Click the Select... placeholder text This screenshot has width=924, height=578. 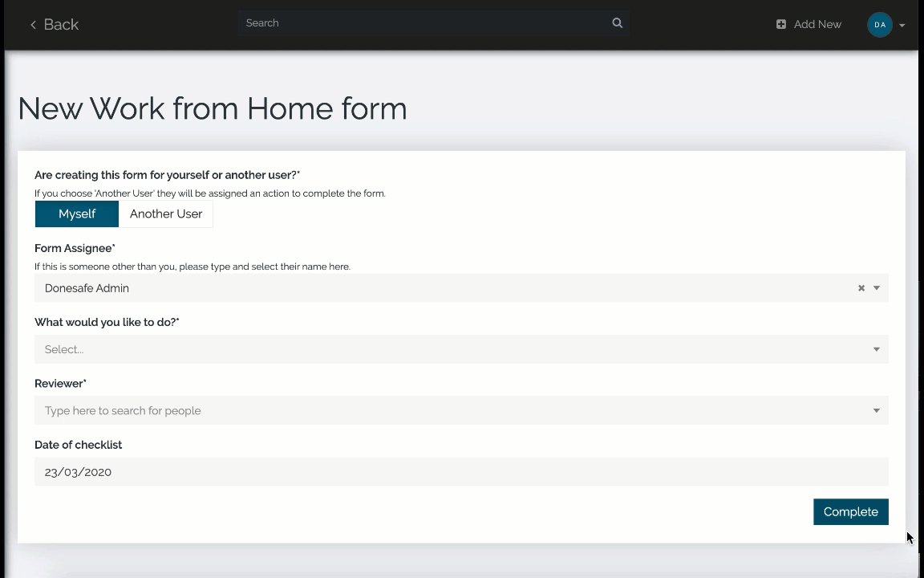click(64, 349)
